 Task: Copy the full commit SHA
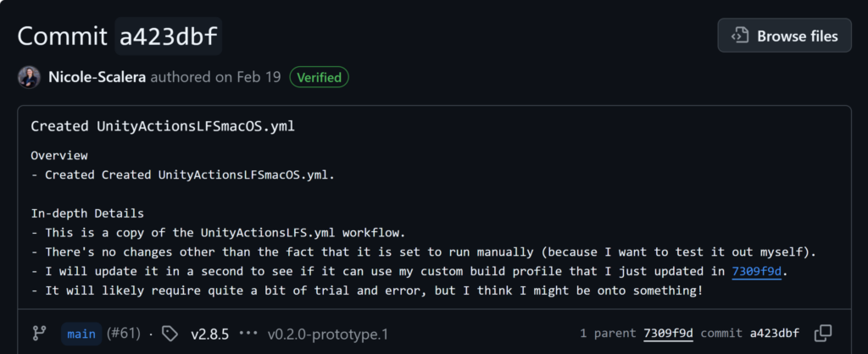point(823,333)
